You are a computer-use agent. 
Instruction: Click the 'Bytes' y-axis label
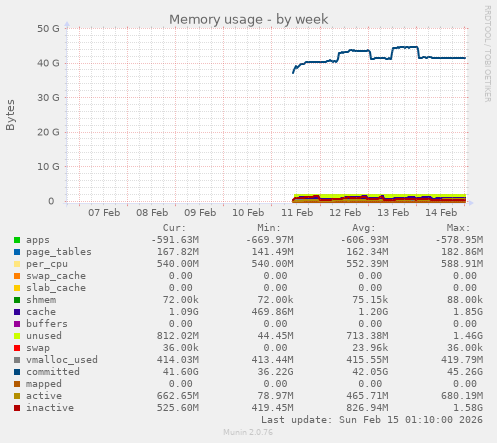(10, 115)
